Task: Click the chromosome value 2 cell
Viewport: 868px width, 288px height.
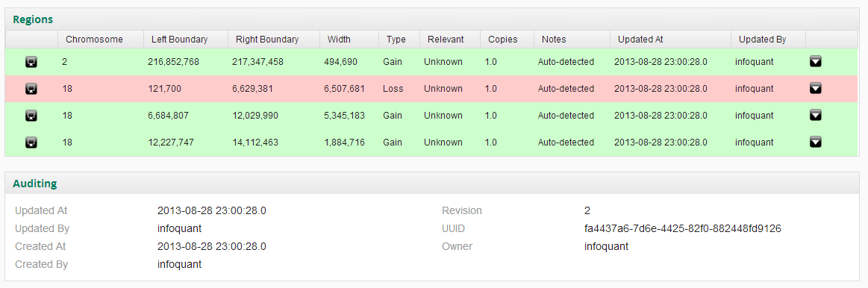Action: (x=65, y=61)
